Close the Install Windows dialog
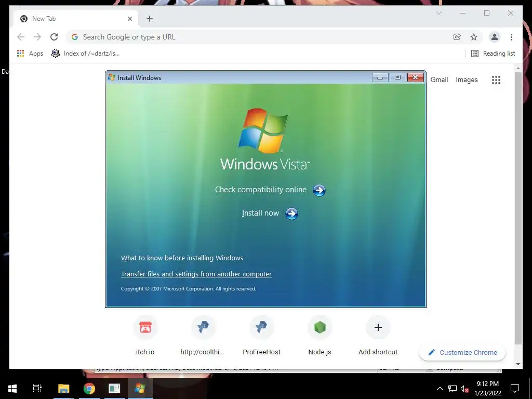 pos(415,78)
